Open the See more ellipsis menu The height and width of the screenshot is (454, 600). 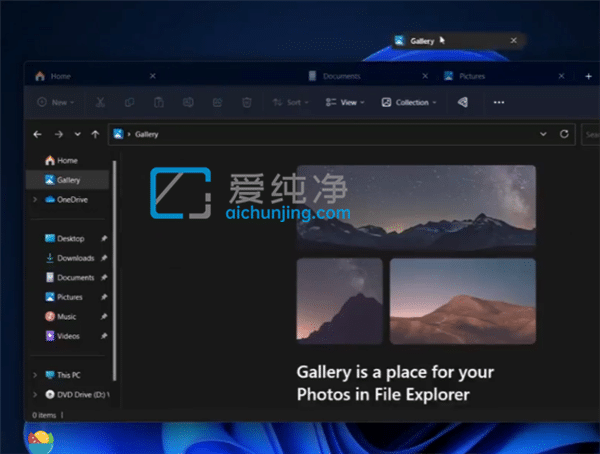pos(499,102)
